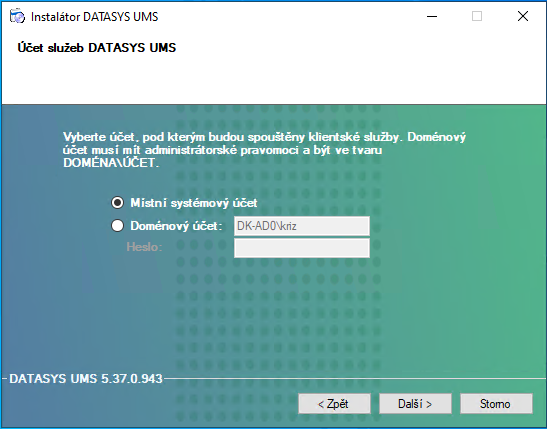Open the installer icon in the title bar
547x429 pixels.
point(17,16)
